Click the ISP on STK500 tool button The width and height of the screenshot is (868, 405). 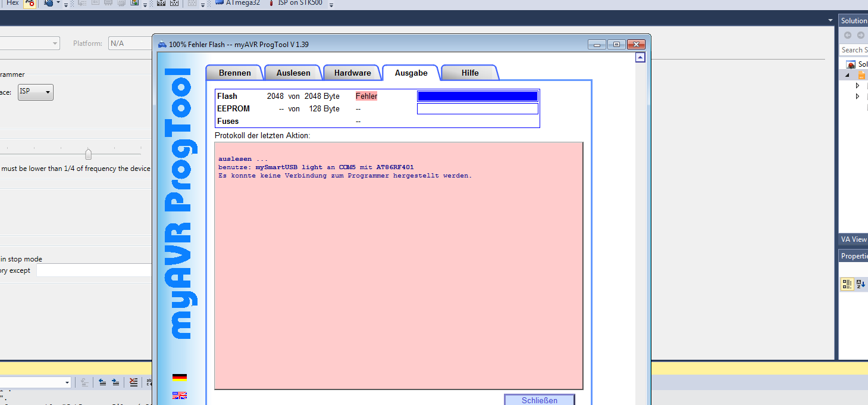pyautogui.click(x=296, y=3)
